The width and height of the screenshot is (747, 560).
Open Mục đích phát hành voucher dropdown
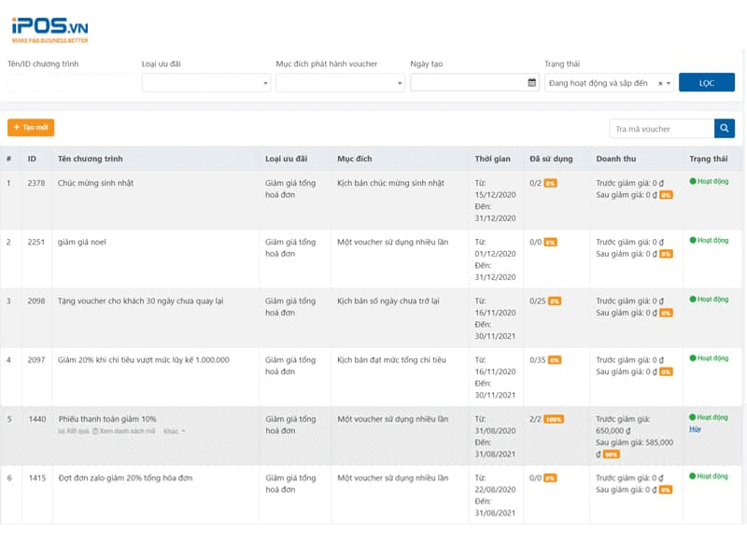tap(340, 83)
